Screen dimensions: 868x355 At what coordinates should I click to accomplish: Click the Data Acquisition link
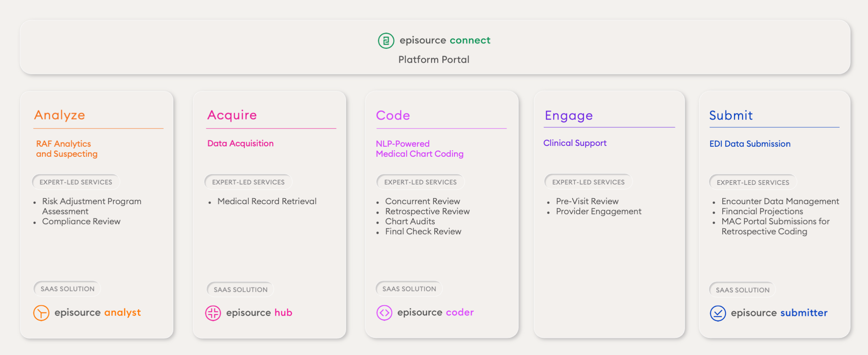[240, 144]
